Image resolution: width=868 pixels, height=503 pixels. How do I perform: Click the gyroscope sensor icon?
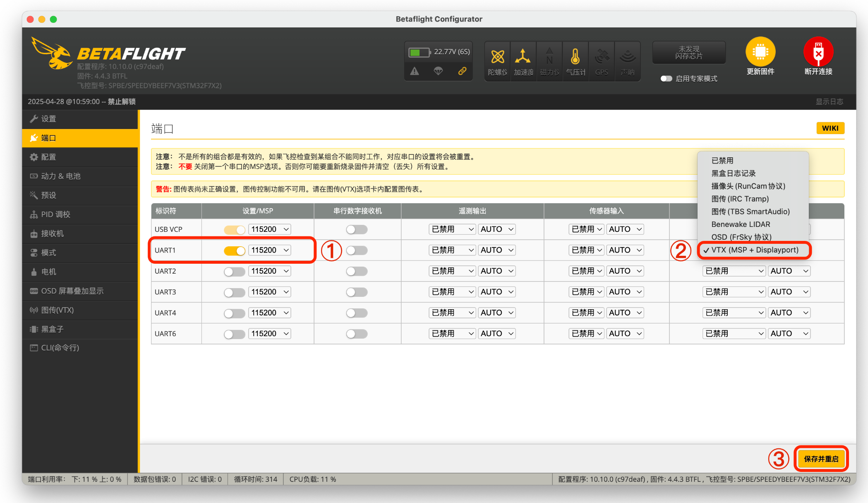coord(497,57)
